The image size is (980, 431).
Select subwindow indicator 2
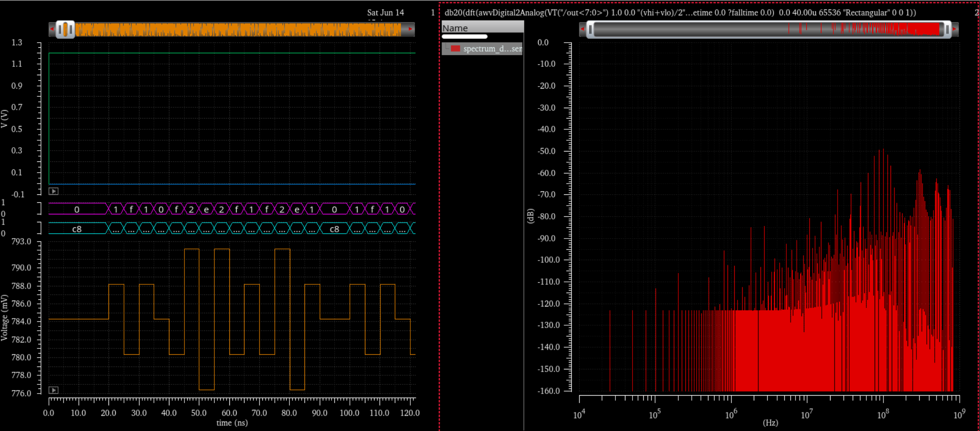tap(977, 12)
